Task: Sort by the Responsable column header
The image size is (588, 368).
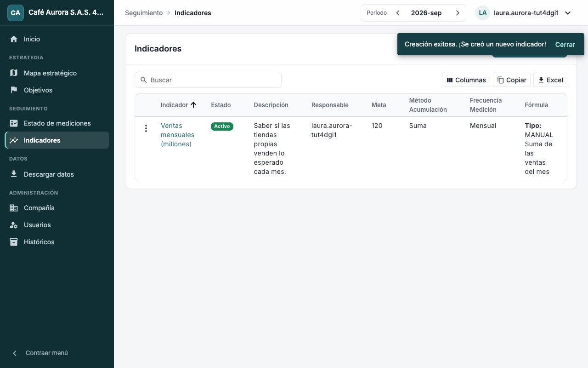Action: pos(330,105)
